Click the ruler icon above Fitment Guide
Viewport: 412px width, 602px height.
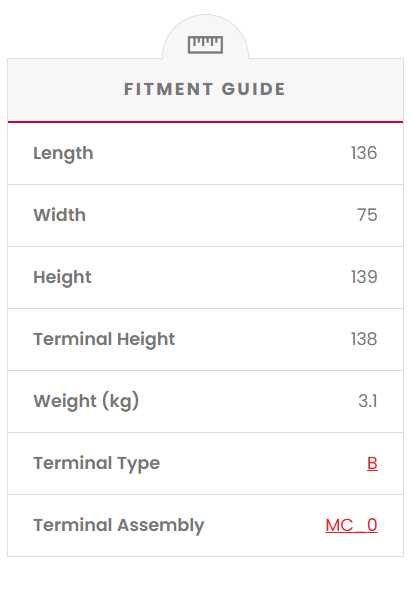click(x=205, y=45)
